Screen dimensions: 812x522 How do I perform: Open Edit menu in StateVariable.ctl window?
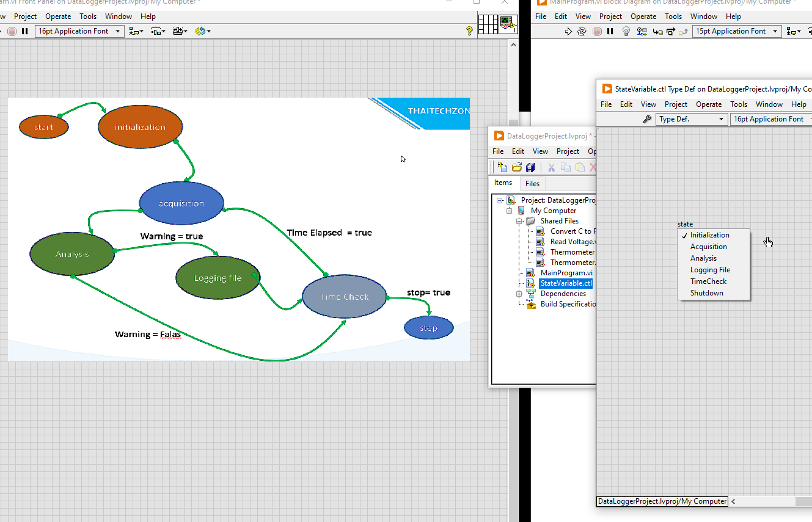coord(626,104)
